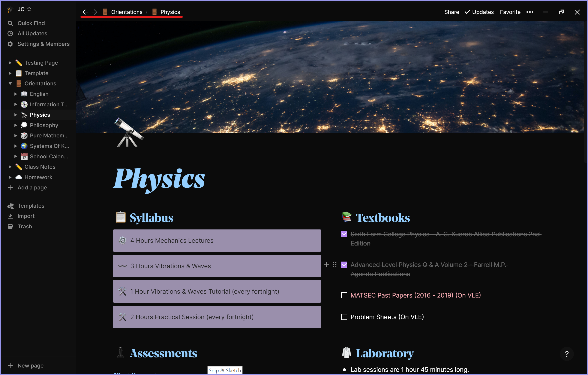588x375 pixels.
Task: Click the Quick Find search icon
Action: click(10, 23)
